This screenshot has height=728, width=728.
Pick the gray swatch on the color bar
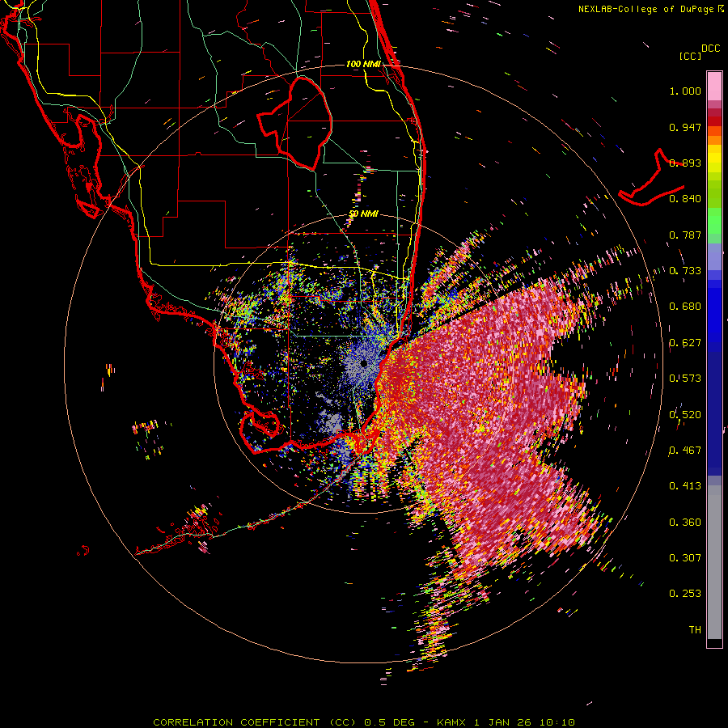coord(714,562)
